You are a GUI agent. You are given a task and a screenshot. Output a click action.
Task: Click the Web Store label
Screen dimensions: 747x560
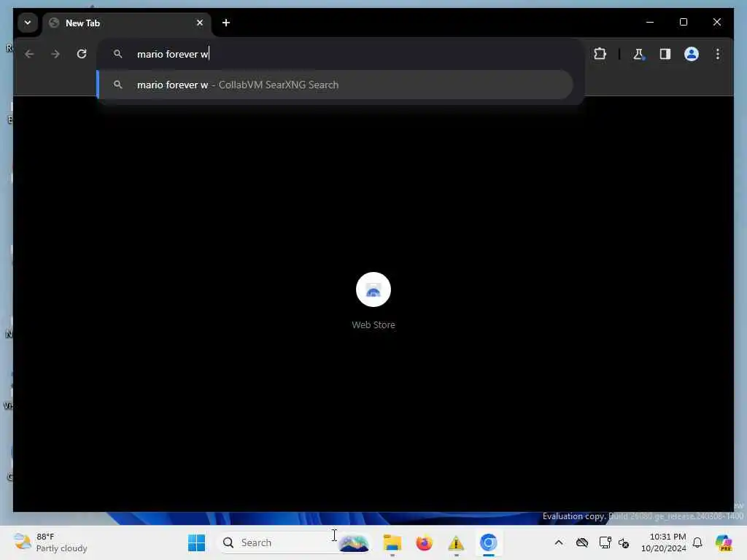[x=373, y=324]
